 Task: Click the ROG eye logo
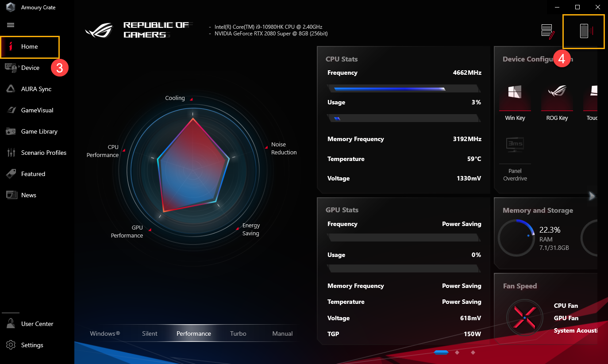(x=100, y=30)
